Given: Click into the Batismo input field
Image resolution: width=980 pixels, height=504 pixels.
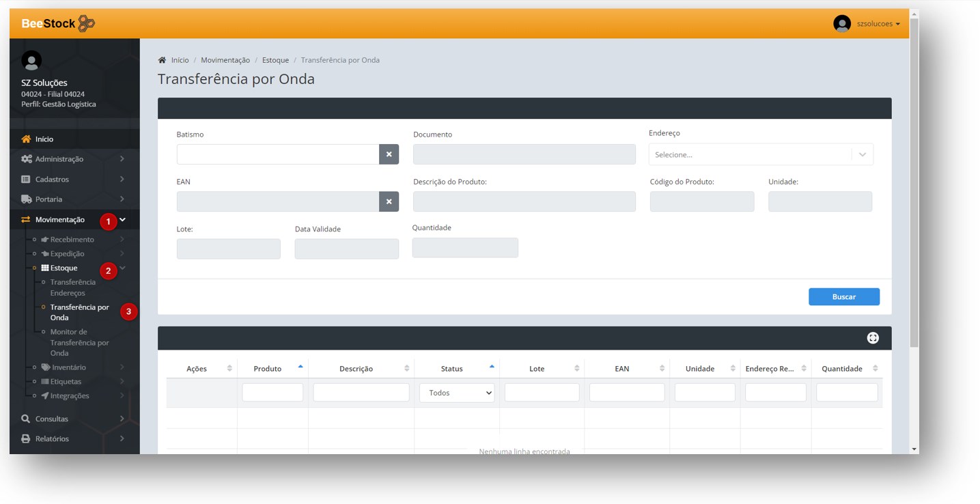Looking at the screenshot, I should pos(277,154).
